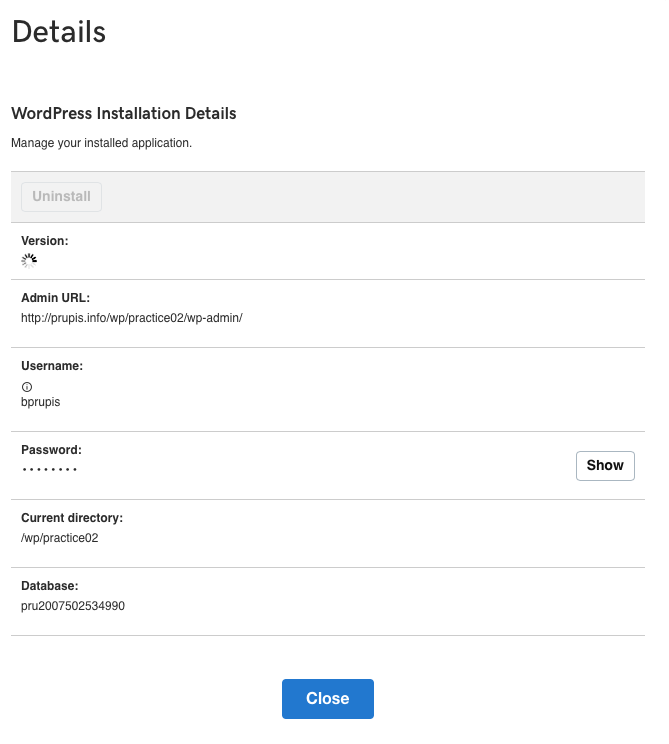This screenshot has width=669, height=744.
Task: Click the Password label
Action: [x=51, y=450]
